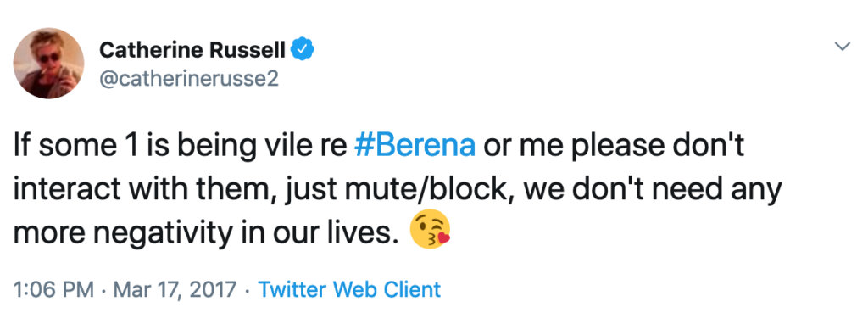Screen dimensions: 868x324
Task: Open Catherine Russell's profile picture
Action: (48, 63)
